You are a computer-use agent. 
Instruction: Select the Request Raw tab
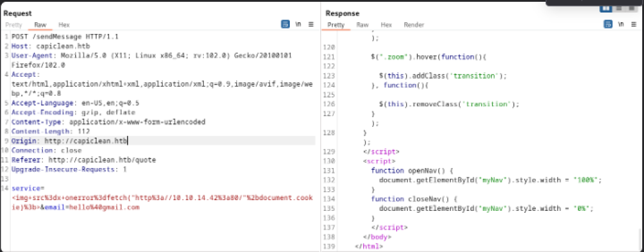[40, 25]
